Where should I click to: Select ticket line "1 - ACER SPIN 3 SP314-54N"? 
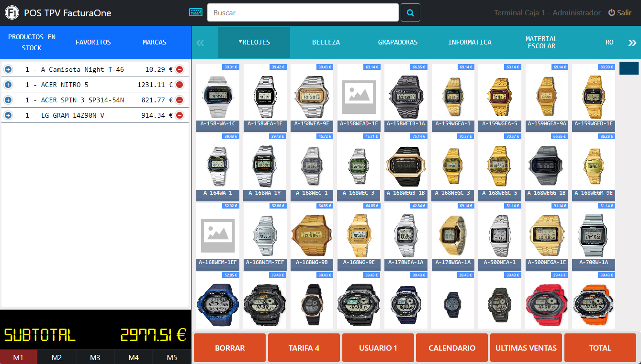coord(95,100)
